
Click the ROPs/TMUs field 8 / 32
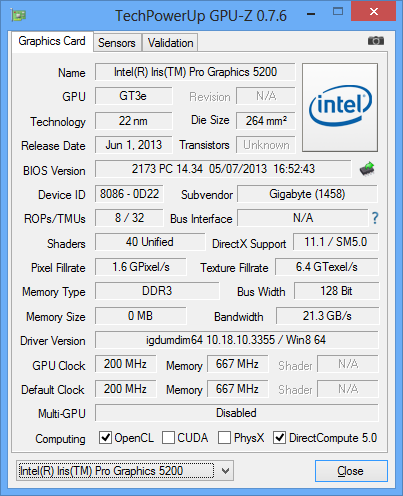point(129,218)
